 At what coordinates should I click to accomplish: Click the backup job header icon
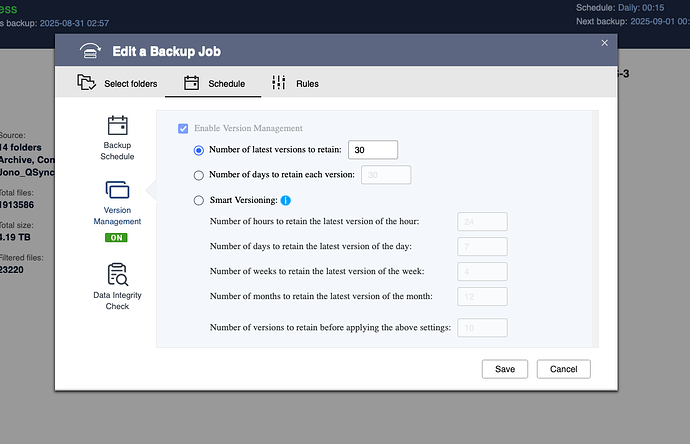click(x=90, y=51)
